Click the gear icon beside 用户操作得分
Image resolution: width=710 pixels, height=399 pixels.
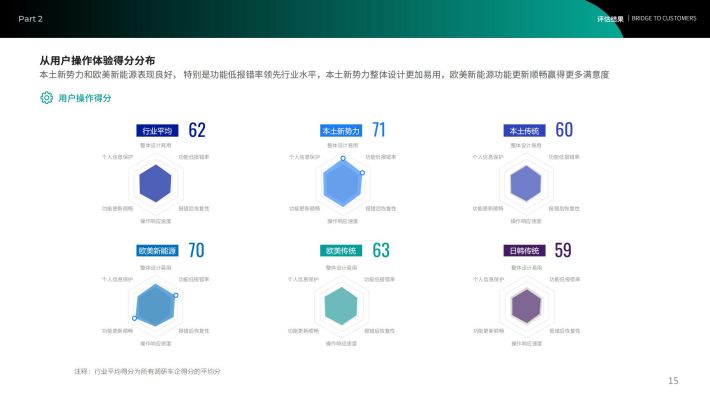[46, 98]
